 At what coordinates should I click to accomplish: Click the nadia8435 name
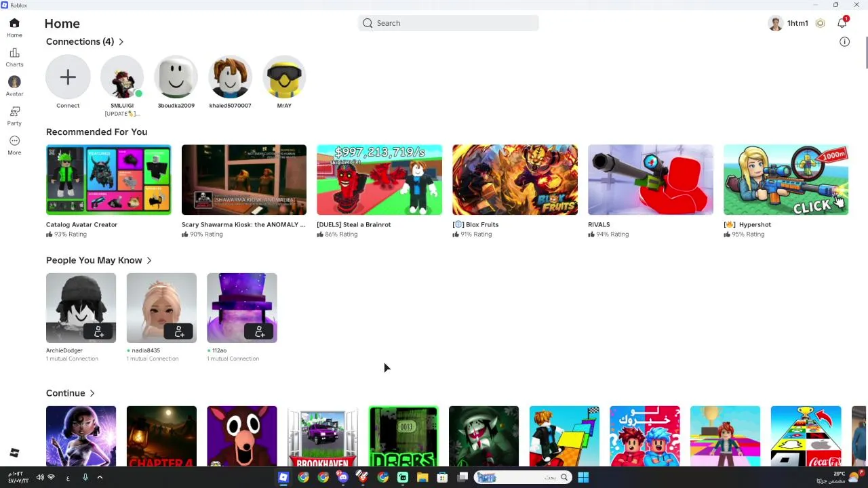[x=146, y=350]
